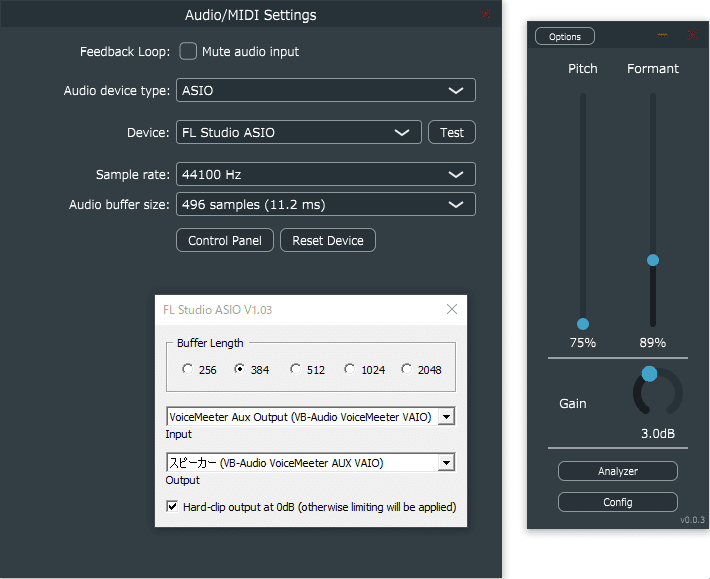710x579 pixels.
Task: Minimize the pitch plugin window
Action: pos(662,34)
